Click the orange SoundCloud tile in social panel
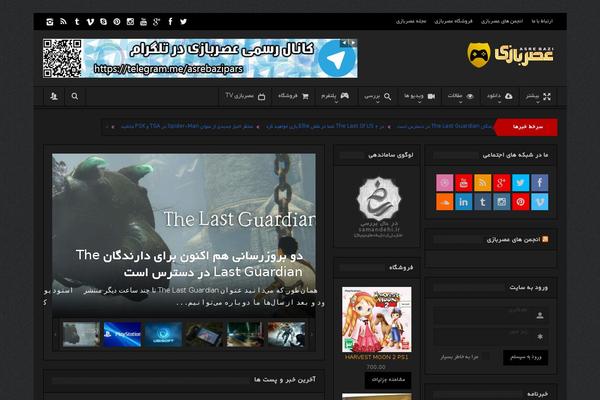The width and height of the screenshot is (600, 400). (x=445, y=202)
